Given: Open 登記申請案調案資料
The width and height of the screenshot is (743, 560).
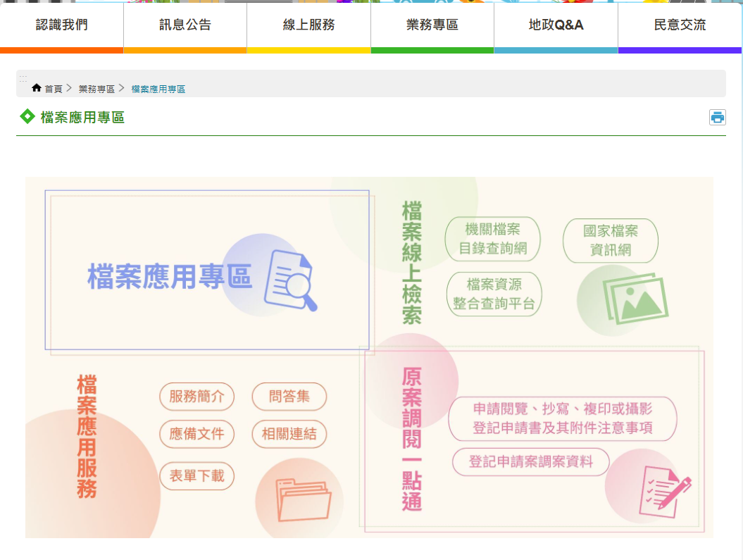Looking at the screenshot, I should 530,461.
